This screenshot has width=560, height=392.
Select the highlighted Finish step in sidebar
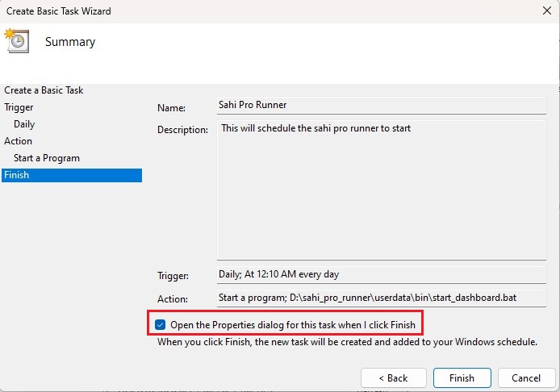coord(16,175)
